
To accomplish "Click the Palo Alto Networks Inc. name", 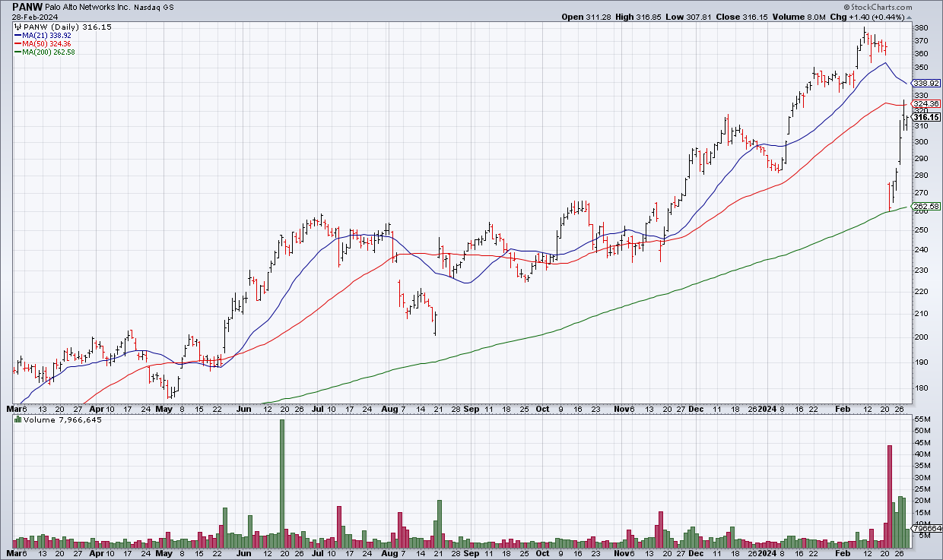I will click(x=94, y=7).
